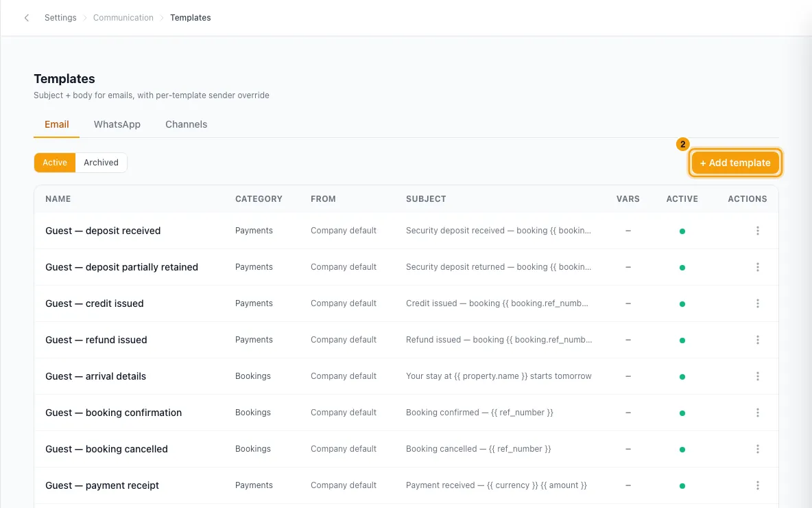Open template Guest — arrival details
The height and width of the screenshot is (508, 812).
(x=96, y=376)
